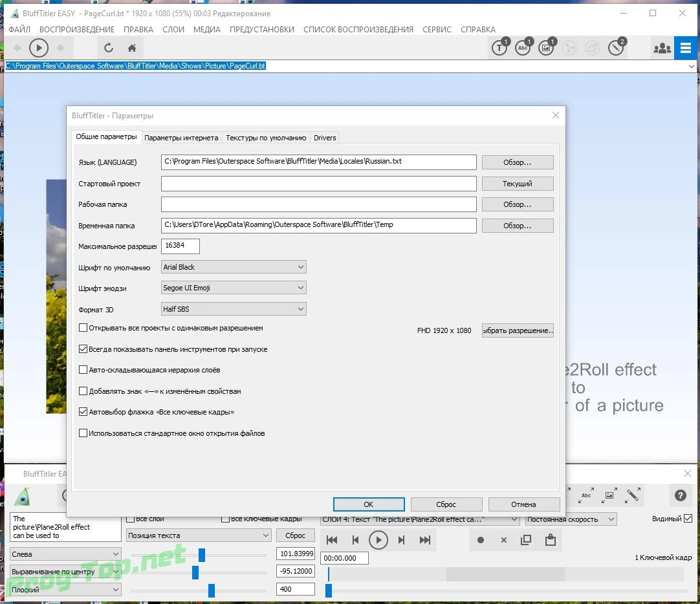This screenshot has width=700, height=604.
Task: Click the Текущий button for start project
Action: tap(518, 184)
